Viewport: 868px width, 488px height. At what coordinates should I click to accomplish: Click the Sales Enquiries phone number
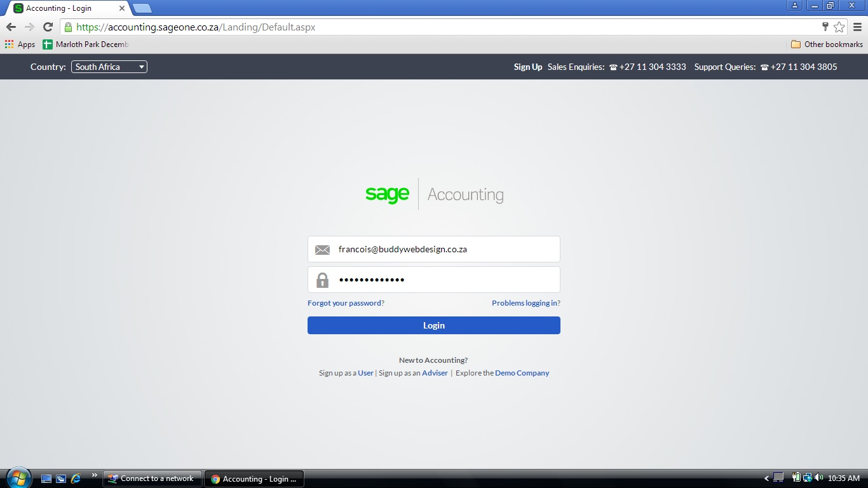click(648, 67)
